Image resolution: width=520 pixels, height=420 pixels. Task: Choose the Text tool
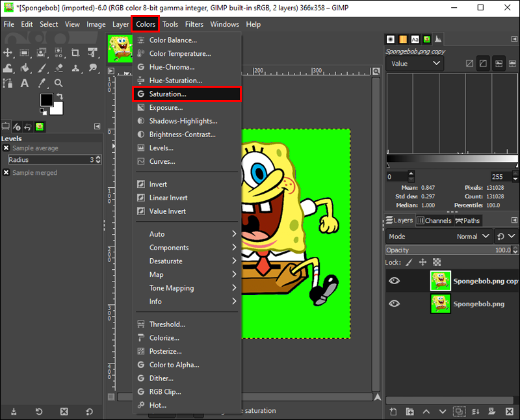(x=25, y=83)
